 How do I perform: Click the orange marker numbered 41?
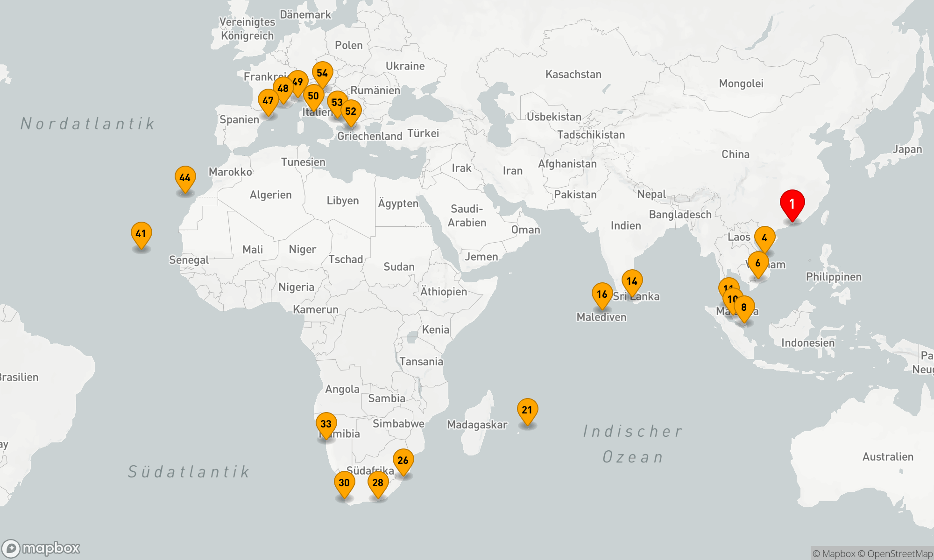point(141,234)
